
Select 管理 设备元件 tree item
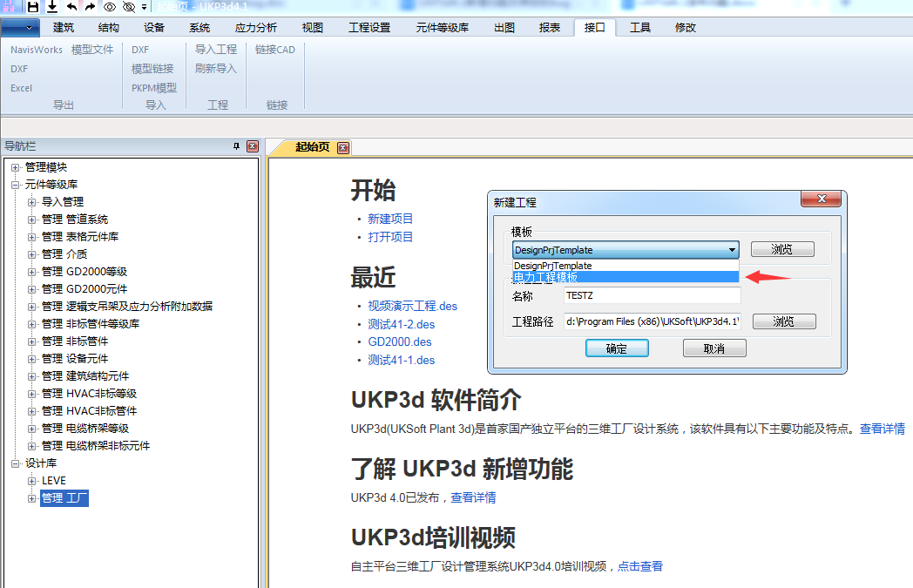[75, 359]
